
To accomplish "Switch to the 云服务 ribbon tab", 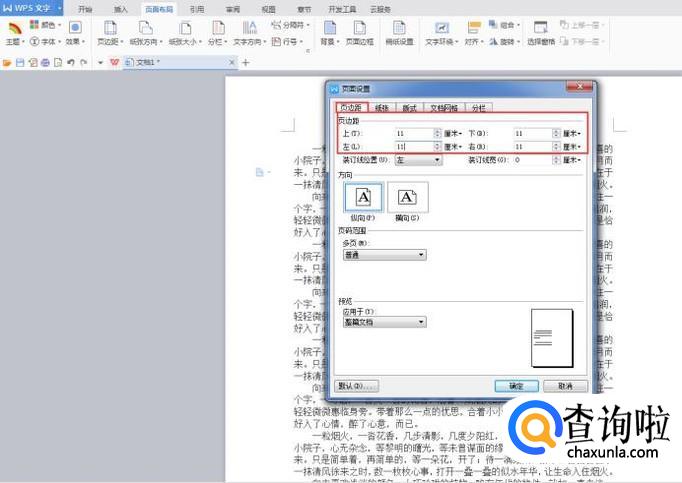I will pos(380,9).
